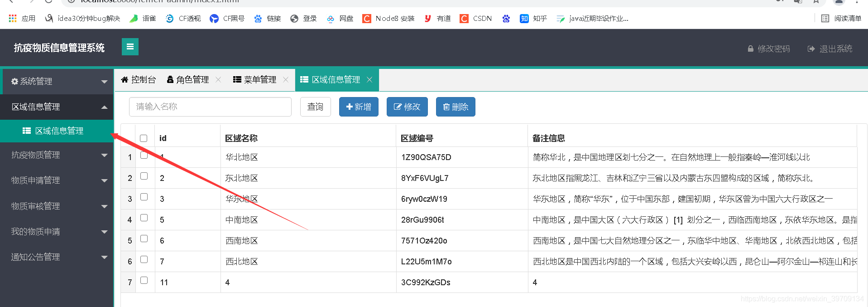
Task: Open the 链接 bookmark
Action: pyautogui.click(x=267, y=19)
